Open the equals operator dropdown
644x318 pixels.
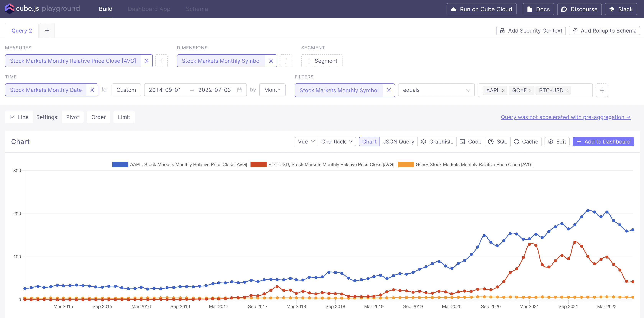[x=436, y=90]
